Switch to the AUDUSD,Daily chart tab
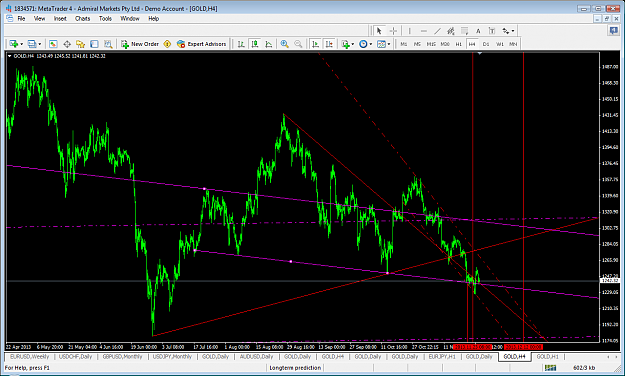This screenshot has height=376, width=625. click(256, 356)
